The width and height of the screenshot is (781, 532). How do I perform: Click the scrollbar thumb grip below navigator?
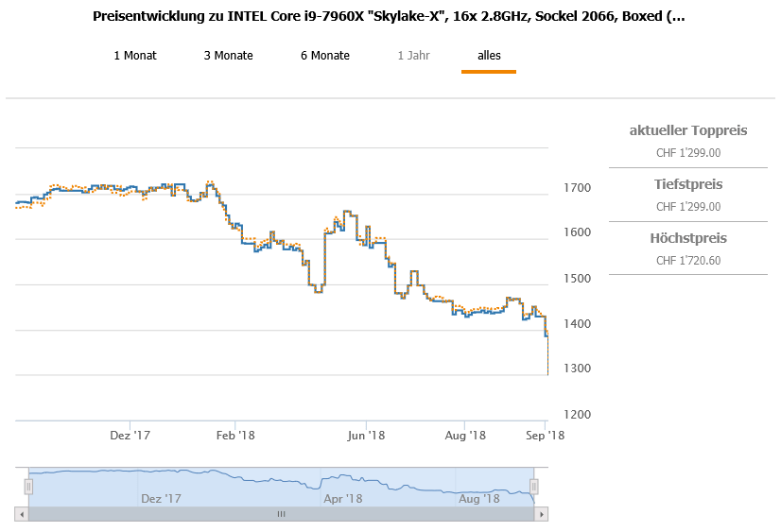tap(281, 514)
